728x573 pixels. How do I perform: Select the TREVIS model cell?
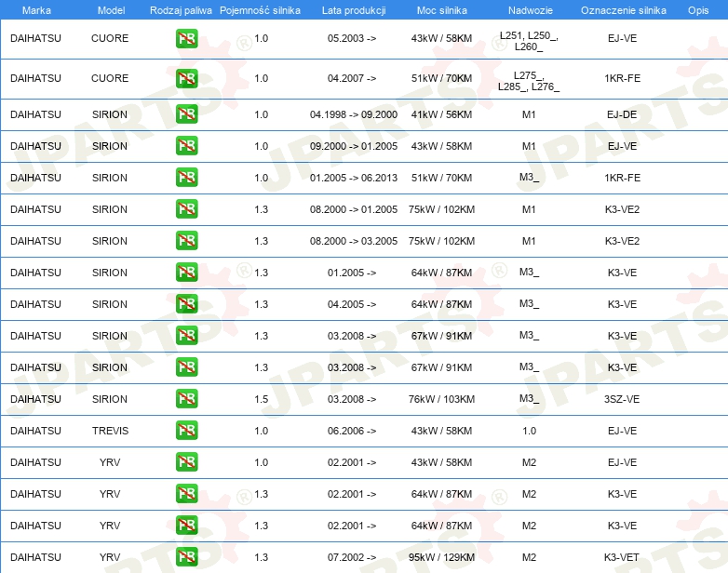[x=110, y=431]
